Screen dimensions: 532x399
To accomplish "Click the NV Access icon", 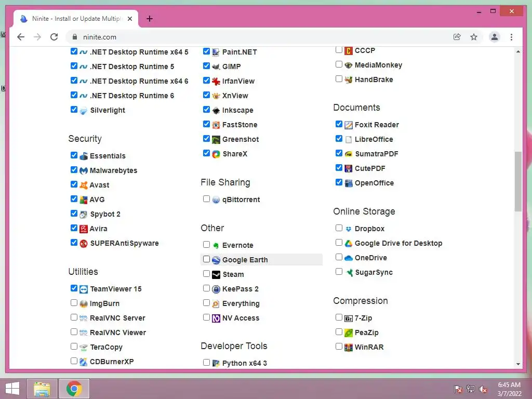I will tap(216, 318).
